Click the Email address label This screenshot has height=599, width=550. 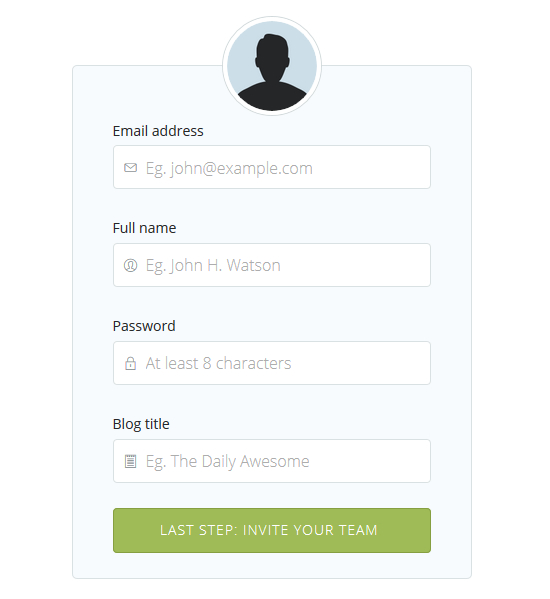tap(158, 131)
